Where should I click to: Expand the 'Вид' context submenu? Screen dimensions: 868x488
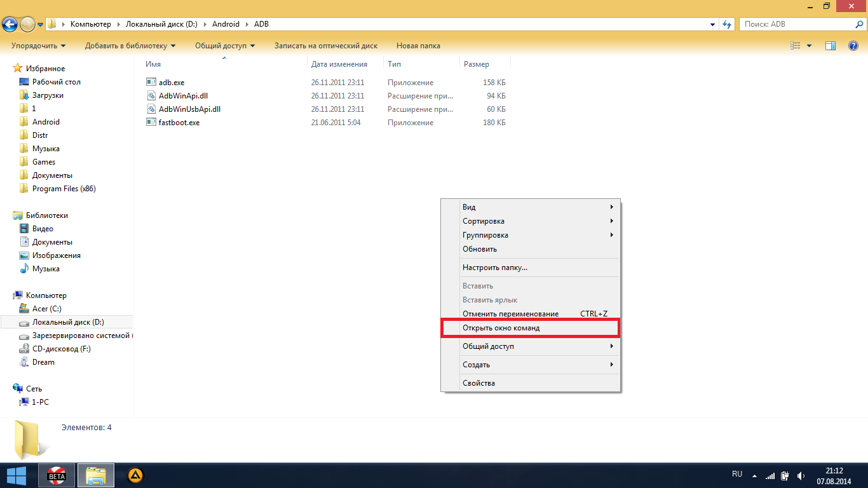tap(531, 207)
